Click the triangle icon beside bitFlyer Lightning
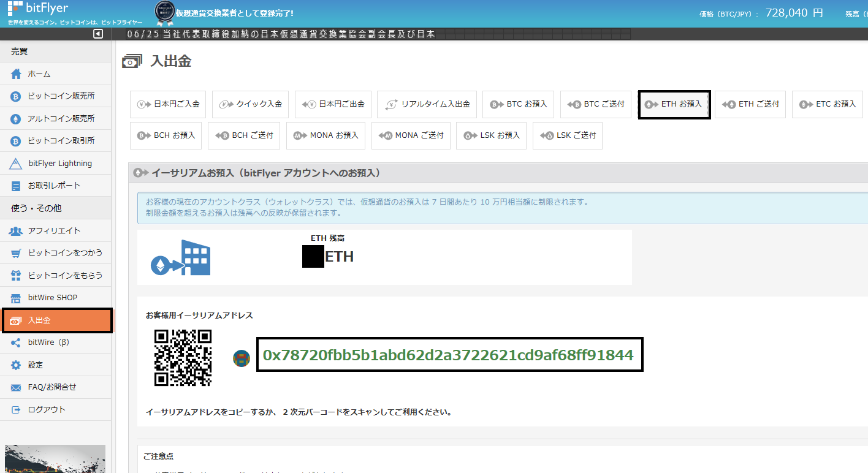The image size is (868, 473). pyautogui.click(x=16, y=164)
